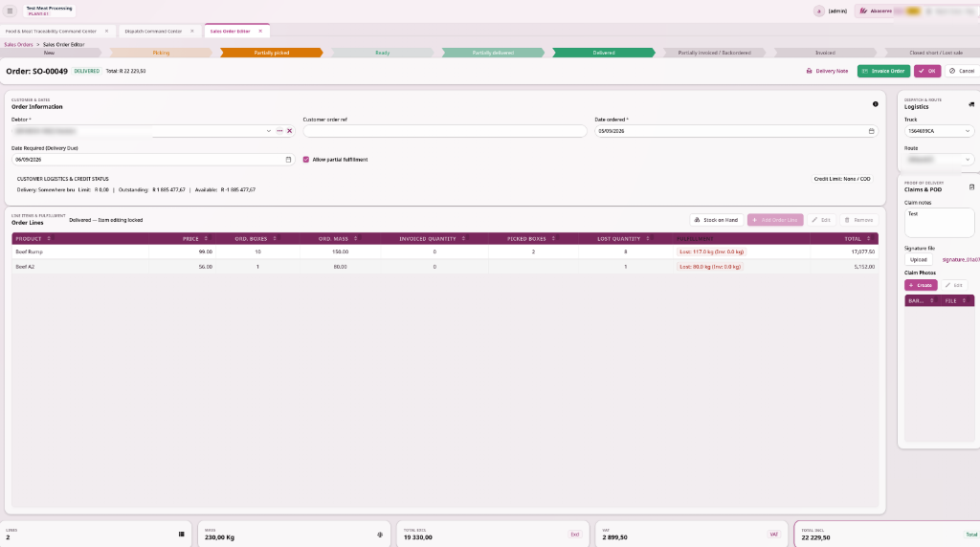Open the hamburger navigation menu
The width and height of the screenshot is (980, 547).
pos(10,11)
